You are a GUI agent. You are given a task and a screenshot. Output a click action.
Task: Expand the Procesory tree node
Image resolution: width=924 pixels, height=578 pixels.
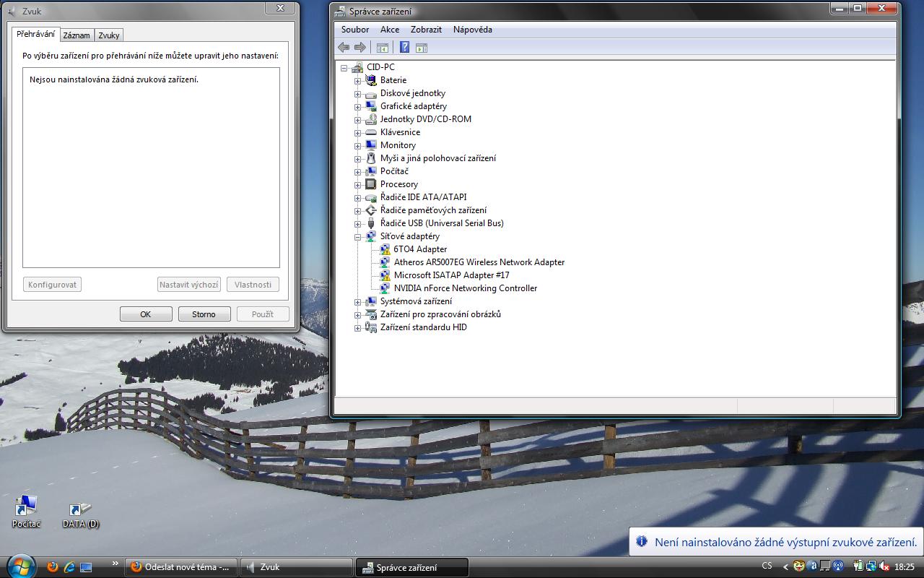point(357,184)
